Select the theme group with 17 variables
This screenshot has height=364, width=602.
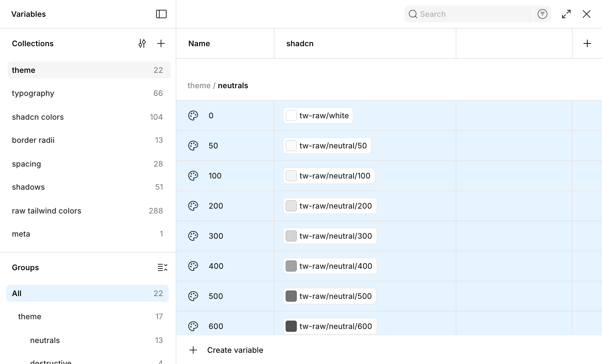pyautogui.click(x=87, y=316)
